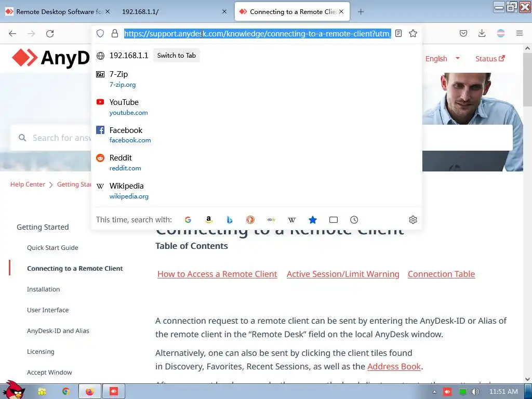Switch to Firefox taskbar button
532x399 pixels.
[89, 392]
